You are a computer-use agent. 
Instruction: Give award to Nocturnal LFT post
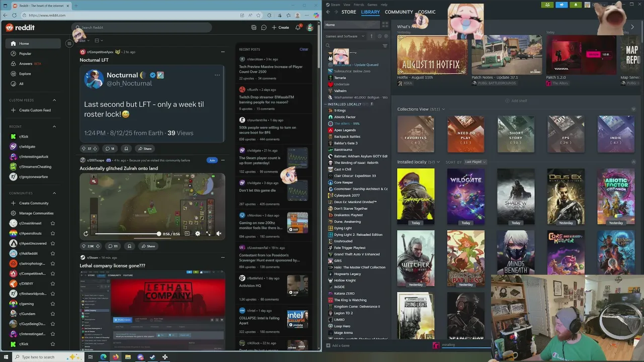point(126,149)
